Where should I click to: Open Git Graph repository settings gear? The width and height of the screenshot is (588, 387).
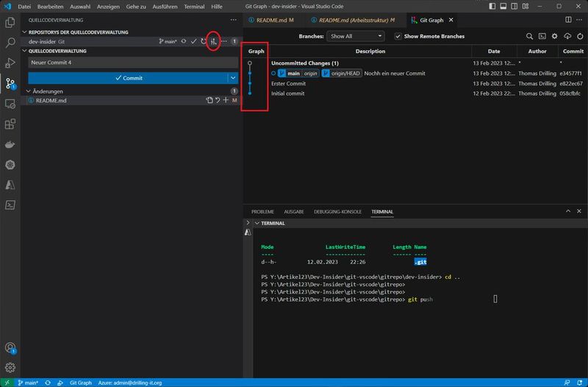(555, 36)
